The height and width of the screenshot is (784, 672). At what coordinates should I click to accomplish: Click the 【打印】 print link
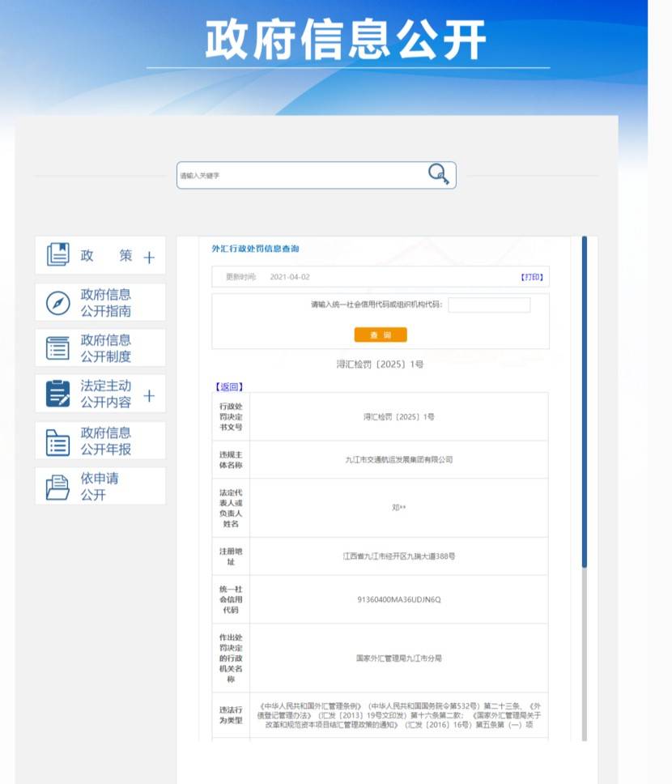(x=532, y=277)
